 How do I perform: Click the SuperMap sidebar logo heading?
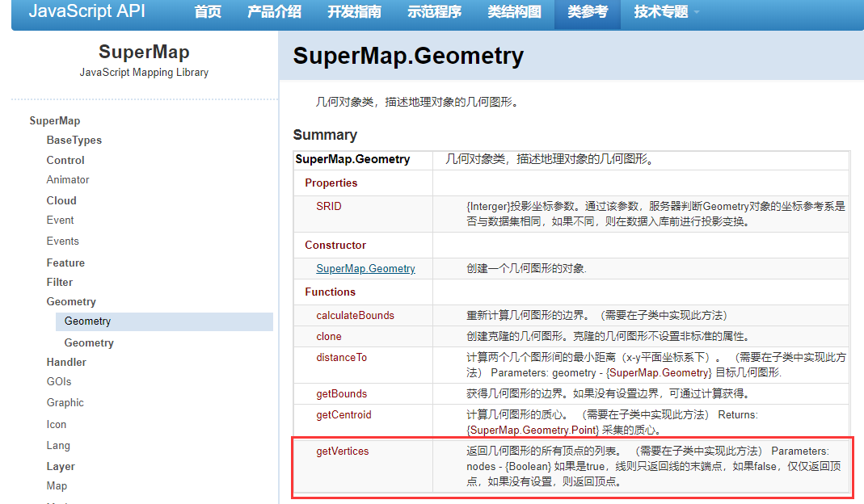pyautogui.click(x=144, y=52)
